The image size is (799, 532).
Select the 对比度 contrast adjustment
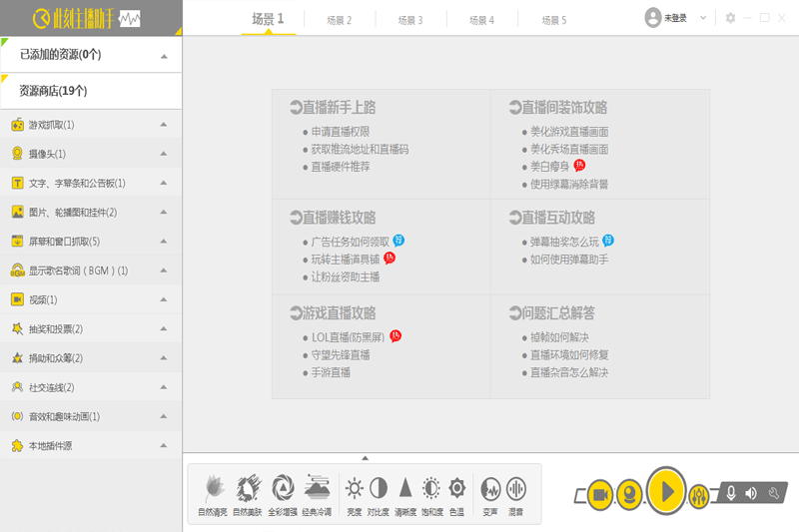(x=380, y=494)
